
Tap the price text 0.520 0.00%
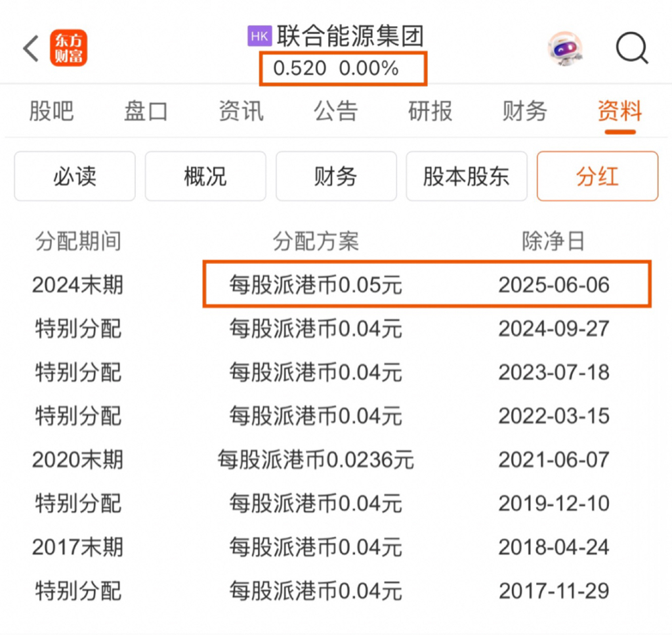tap(336, 68)
